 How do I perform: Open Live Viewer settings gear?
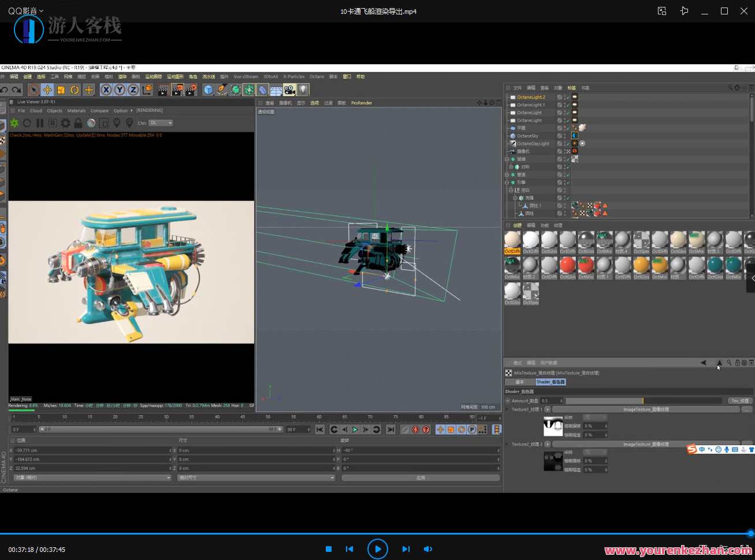click(65, 123)
